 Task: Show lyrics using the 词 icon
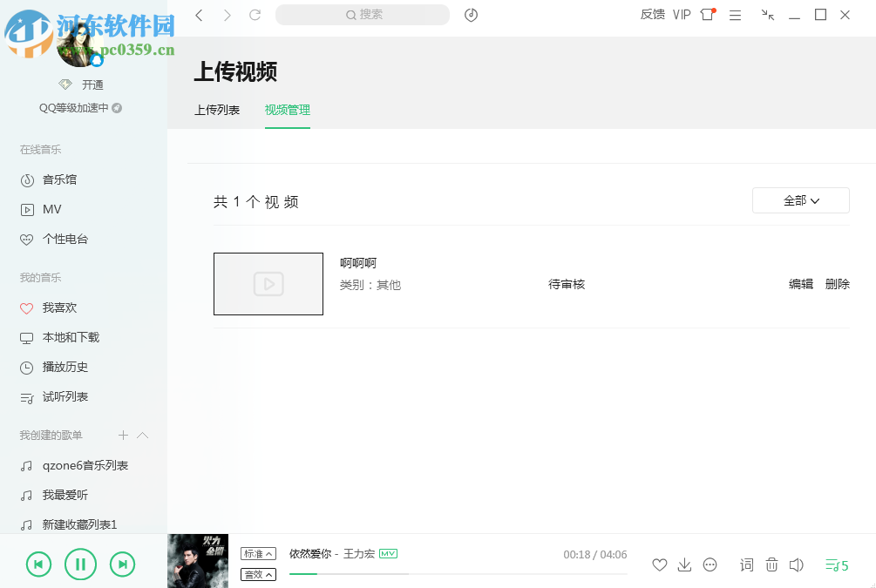(746, 564)
